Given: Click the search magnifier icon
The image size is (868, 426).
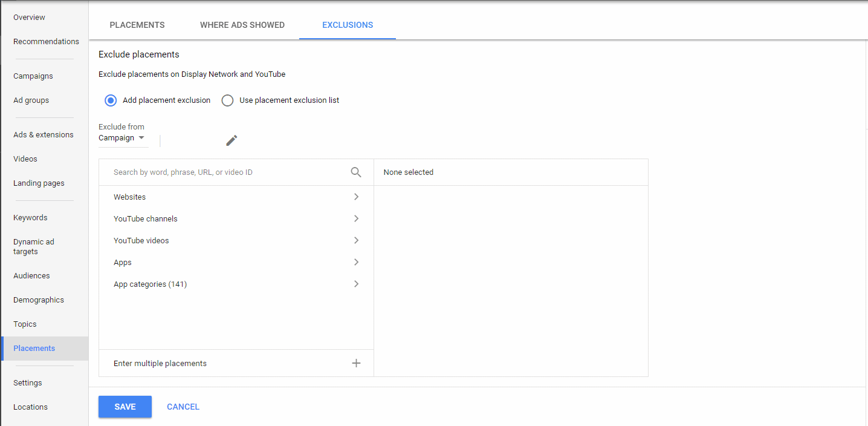Looking at the screenshot, I should (356, 172).
